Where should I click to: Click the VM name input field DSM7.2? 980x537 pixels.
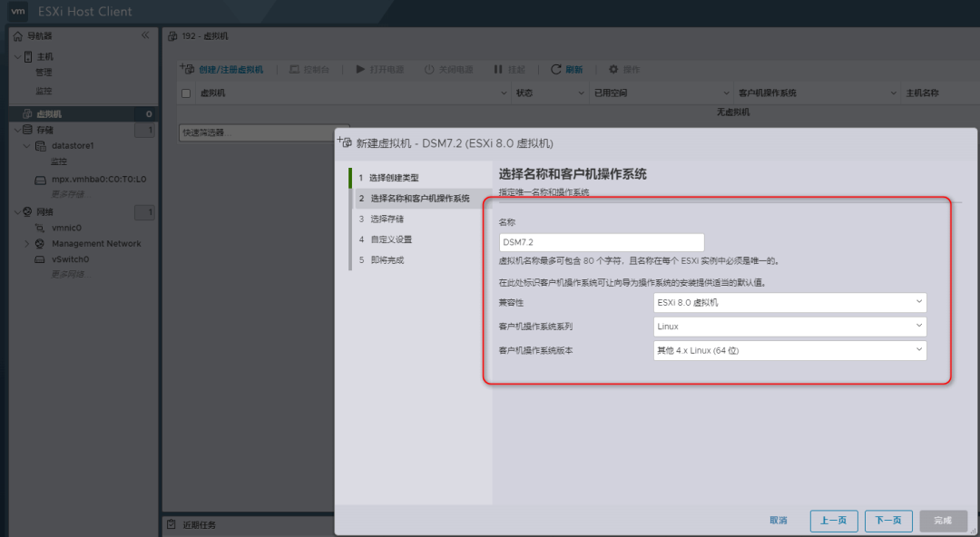click(602, 242)
